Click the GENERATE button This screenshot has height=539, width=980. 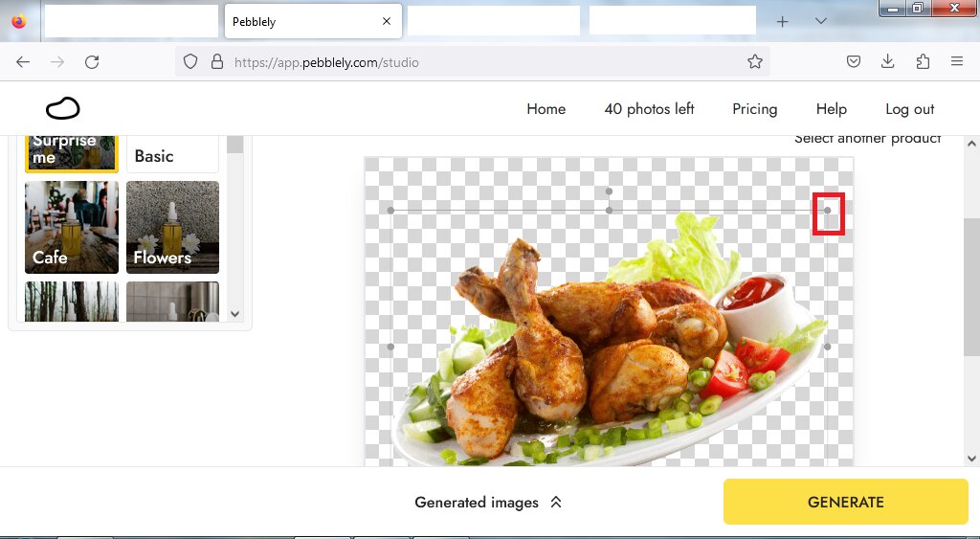pos(846,502)
